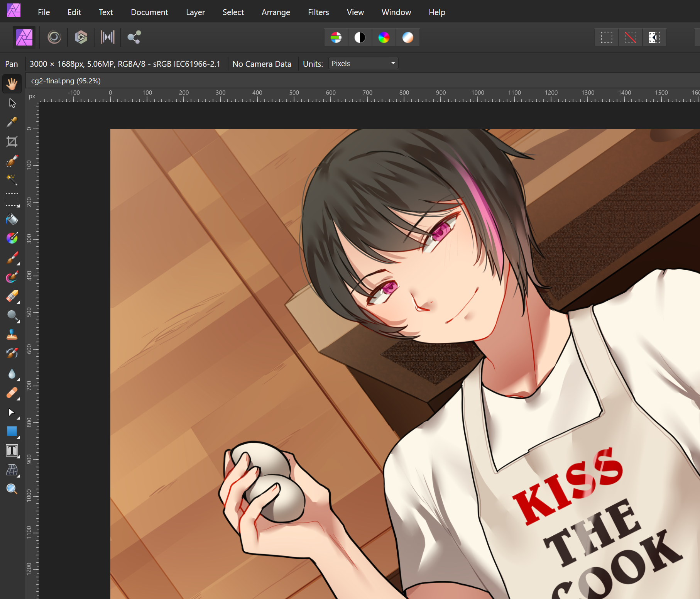This screenshot has width=700, height=599.
Task: Select the Zoom magnifier tool
Action: [12, 489]
